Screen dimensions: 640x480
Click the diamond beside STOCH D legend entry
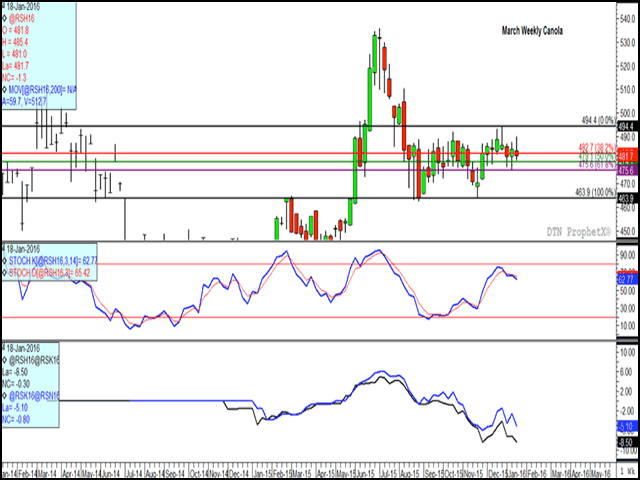[x=4, y=273]
